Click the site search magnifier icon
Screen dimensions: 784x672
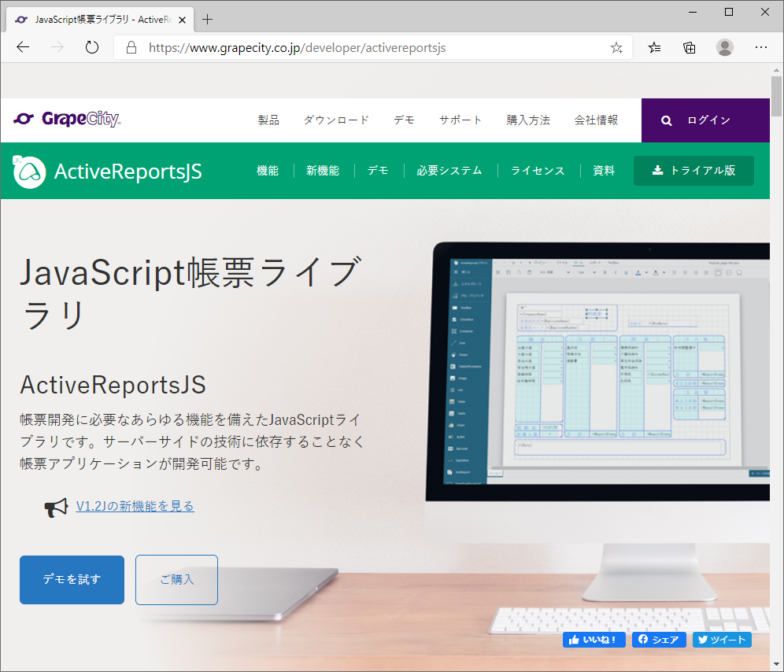(x=666, y=120)
